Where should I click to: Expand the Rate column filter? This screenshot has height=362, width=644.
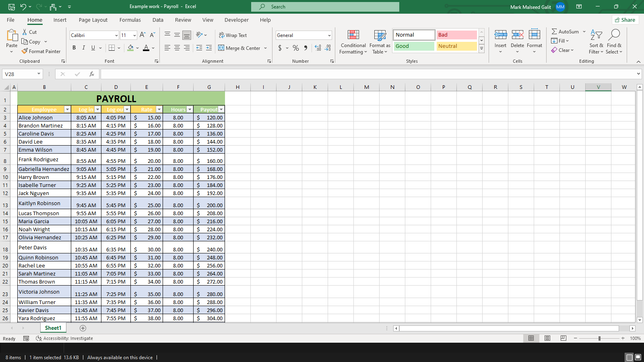159,109
